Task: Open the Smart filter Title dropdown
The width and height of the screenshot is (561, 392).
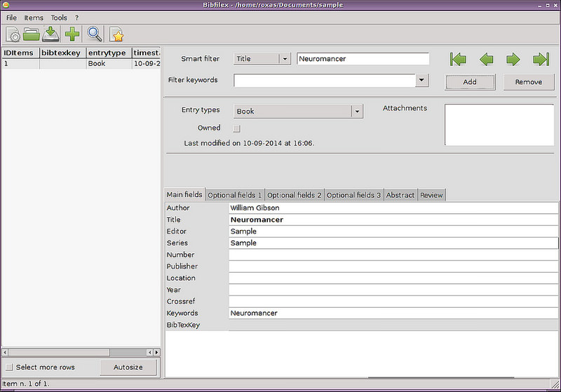Action: click(x=285, y=59)
